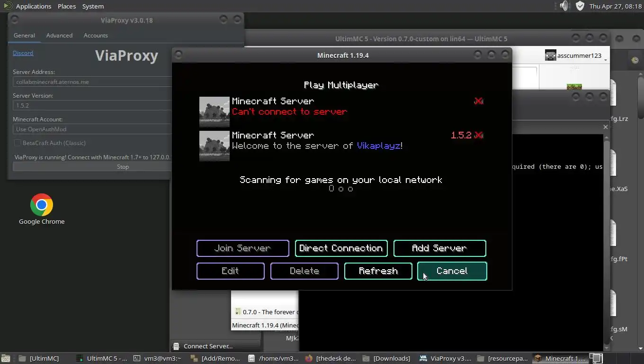Click the grass block instance icon in UltimMC
The image size is (644, 364).
pos(574,87)
